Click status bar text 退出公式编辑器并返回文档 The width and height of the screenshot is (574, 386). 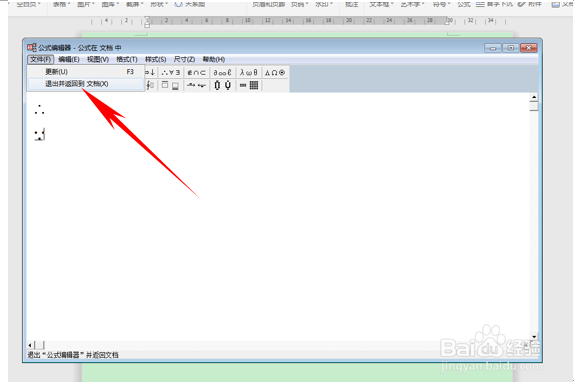click(x=73, y=355)
